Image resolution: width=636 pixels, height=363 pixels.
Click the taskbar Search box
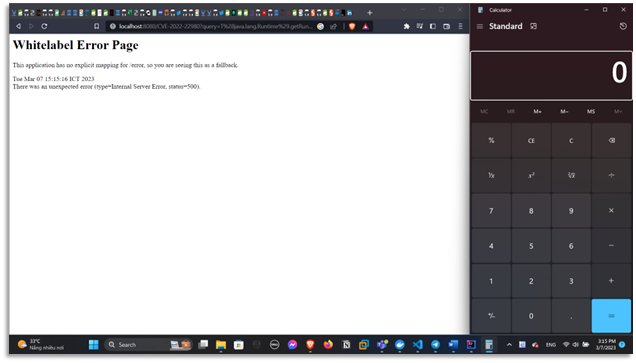click(148, 345)
